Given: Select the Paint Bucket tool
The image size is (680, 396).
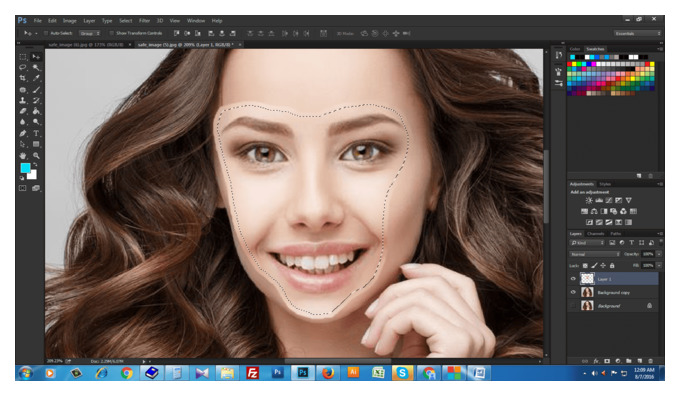Looking at the screenshot, I should (36, 111).
